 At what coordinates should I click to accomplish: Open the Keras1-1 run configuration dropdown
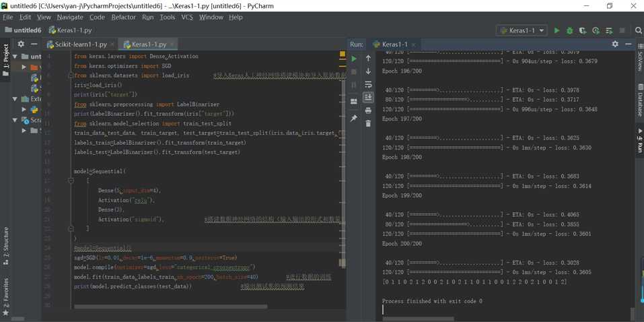pyautogui.click(x=522, y=30)
